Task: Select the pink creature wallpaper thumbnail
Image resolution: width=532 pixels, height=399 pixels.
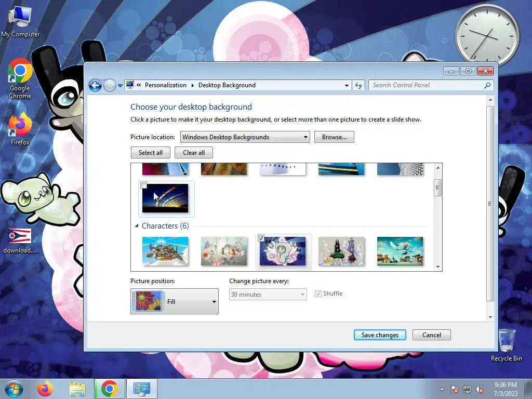Action: tap(283, 251)
